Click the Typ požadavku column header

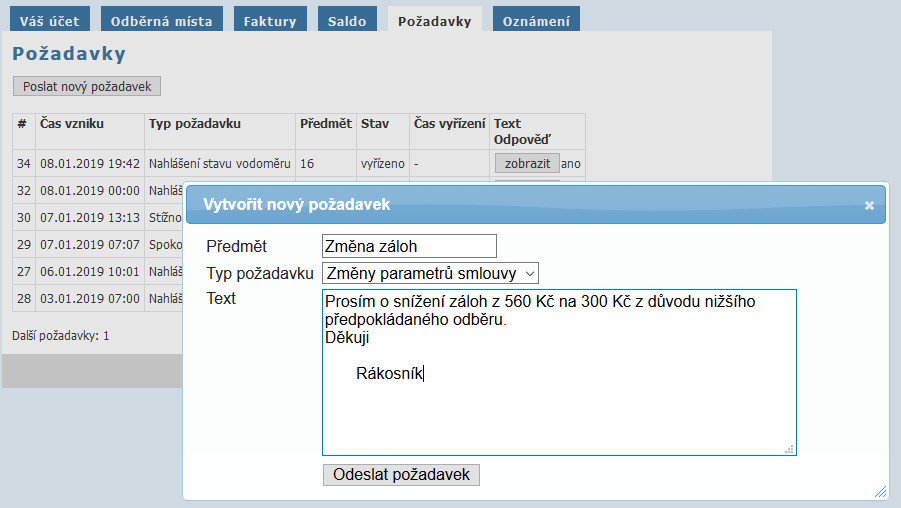point(195,124)
